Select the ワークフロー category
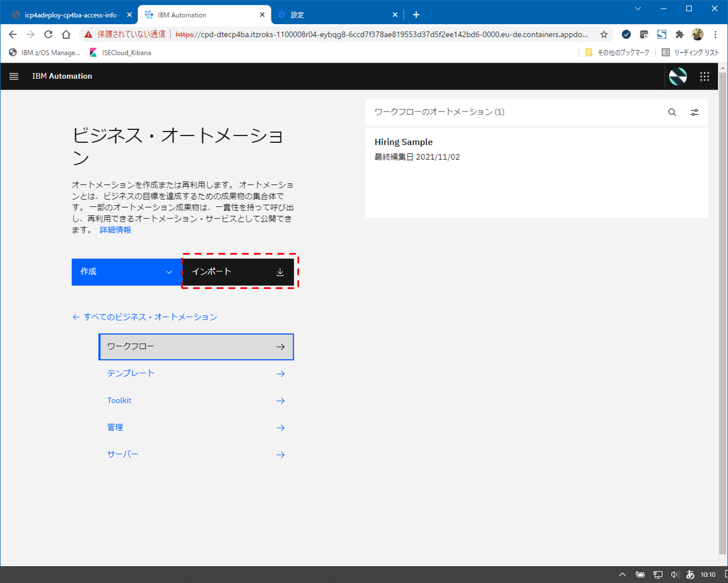Viewport: 728px width, 583px height. click(x=196, y=347)
